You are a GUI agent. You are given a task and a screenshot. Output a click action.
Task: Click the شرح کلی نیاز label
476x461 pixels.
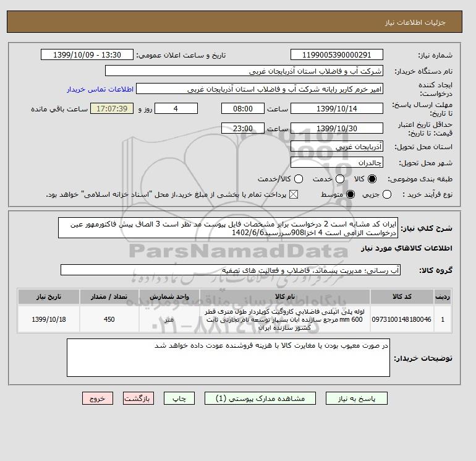tap(427, 228)
